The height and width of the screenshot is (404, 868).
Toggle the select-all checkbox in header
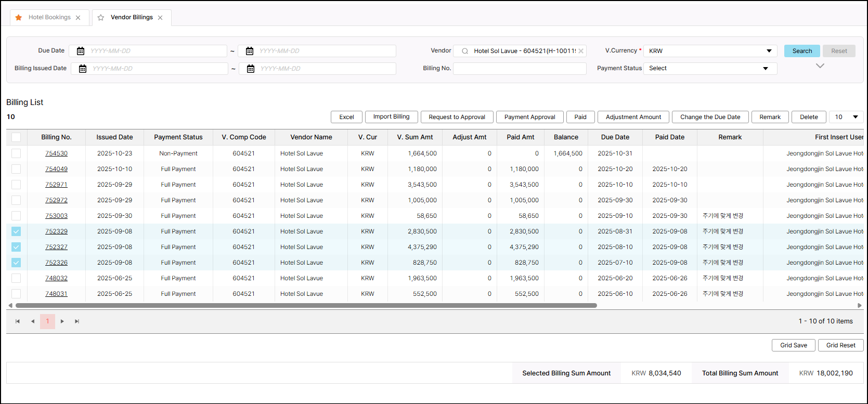pyautogui.click(x=16, y=137)
